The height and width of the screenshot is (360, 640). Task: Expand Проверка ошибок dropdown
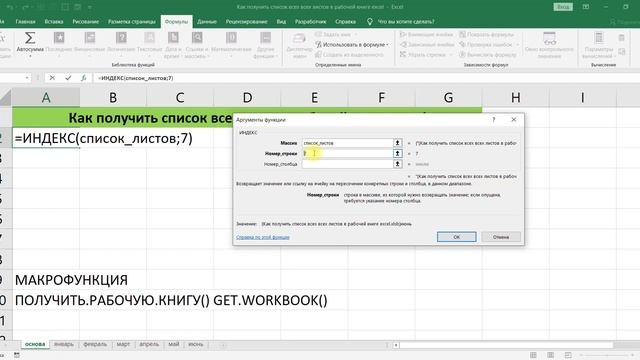(518, 44)
